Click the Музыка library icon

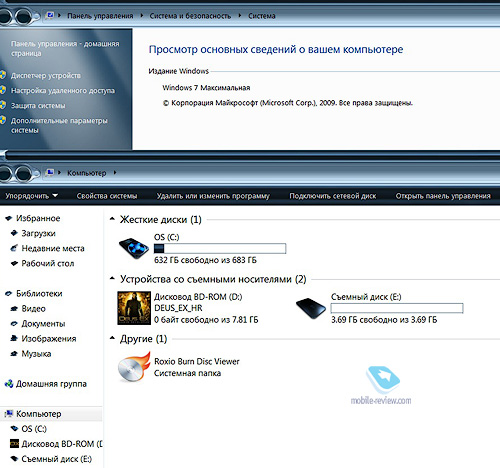click(x=14, y=354)
